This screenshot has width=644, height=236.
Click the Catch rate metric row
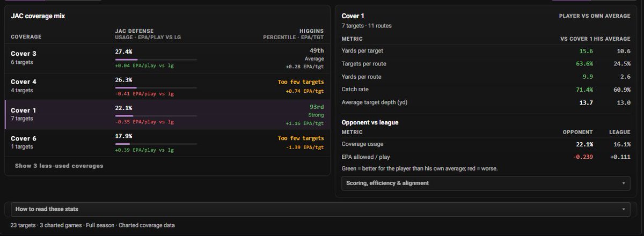pos(486,90)
